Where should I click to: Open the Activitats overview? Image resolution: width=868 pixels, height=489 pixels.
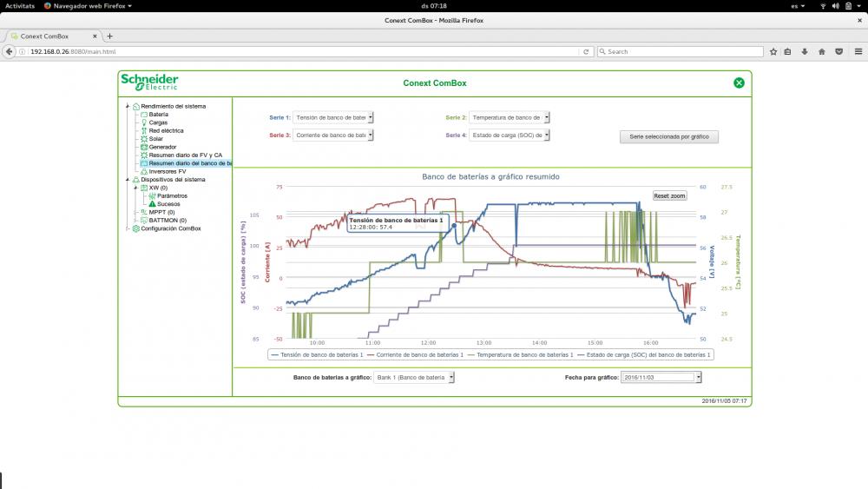(x=20, y=5)
